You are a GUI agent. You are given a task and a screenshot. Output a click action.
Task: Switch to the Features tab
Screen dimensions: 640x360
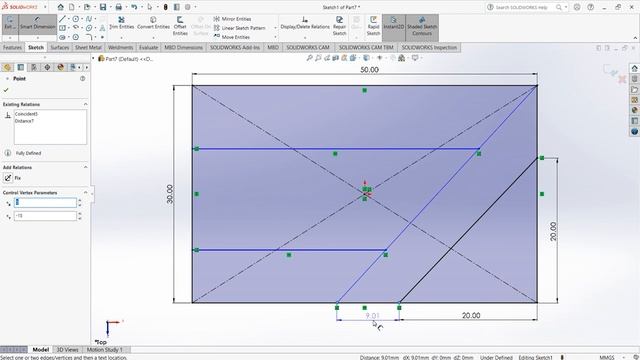(x=12, y=47)
